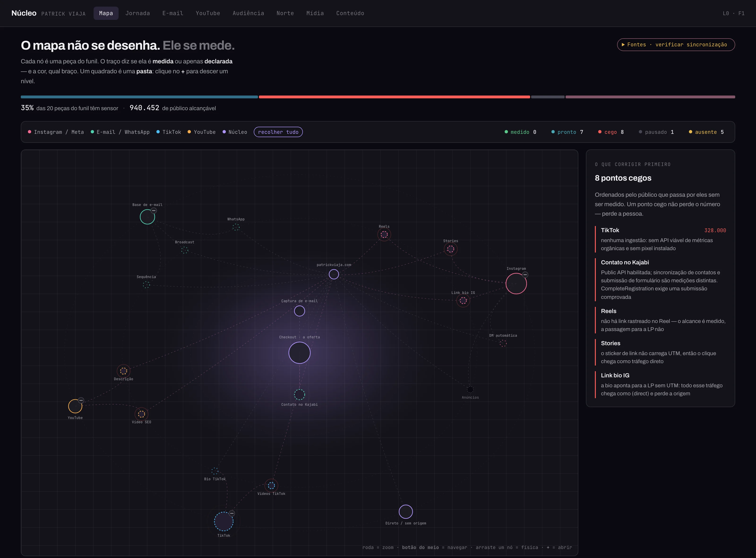Select the Vídeos TikTok node
The height and width of the screenshot is (558, 756).
pyautogui.click(x=271, y=485)
